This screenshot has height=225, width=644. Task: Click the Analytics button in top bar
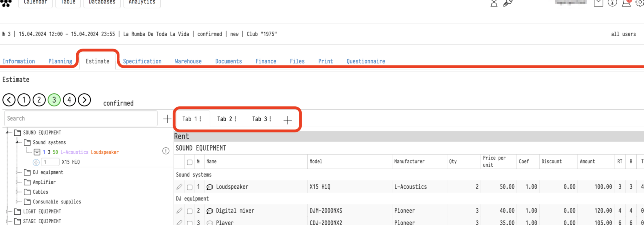[142, 3]
